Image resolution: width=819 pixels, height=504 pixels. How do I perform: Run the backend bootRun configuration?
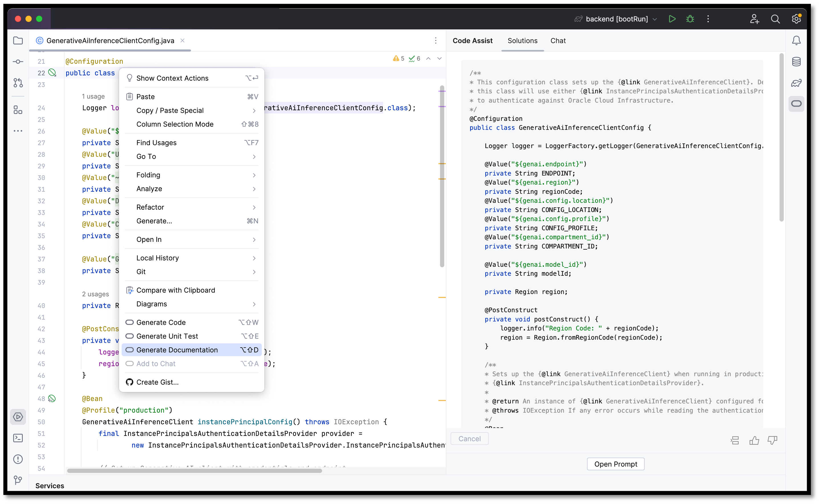[672, 19]
